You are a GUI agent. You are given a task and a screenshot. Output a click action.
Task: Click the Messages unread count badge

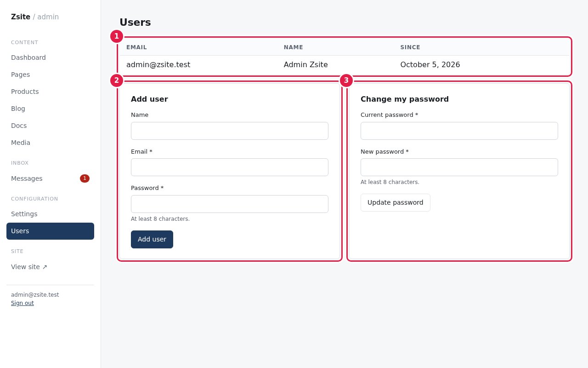pos(85,178)
